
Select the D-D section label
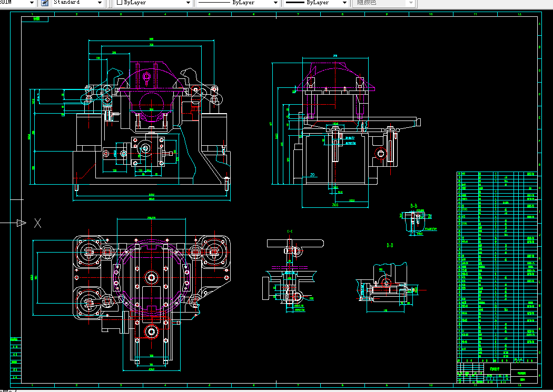(x=390, y=245)
